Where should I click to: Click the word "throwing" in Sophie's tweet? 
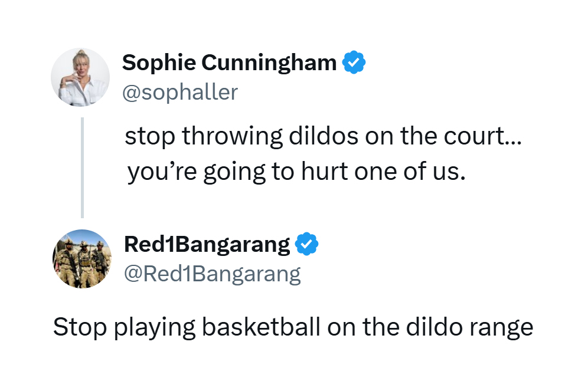click(232, 136)
